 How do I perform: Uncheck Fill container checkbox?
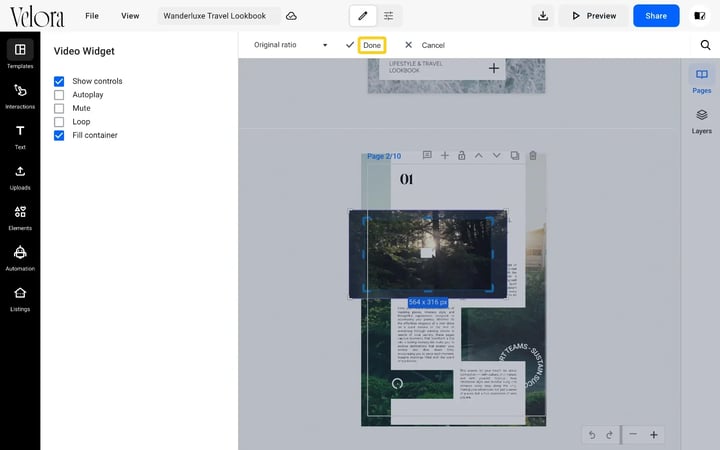pyautogui.click(x=59, y=135)
